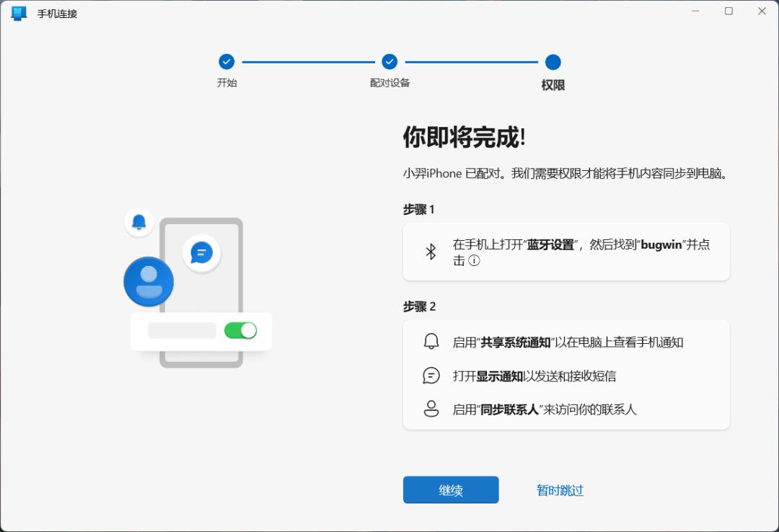Click the 启用共享系统通知 row in step 2

(566, 341)
